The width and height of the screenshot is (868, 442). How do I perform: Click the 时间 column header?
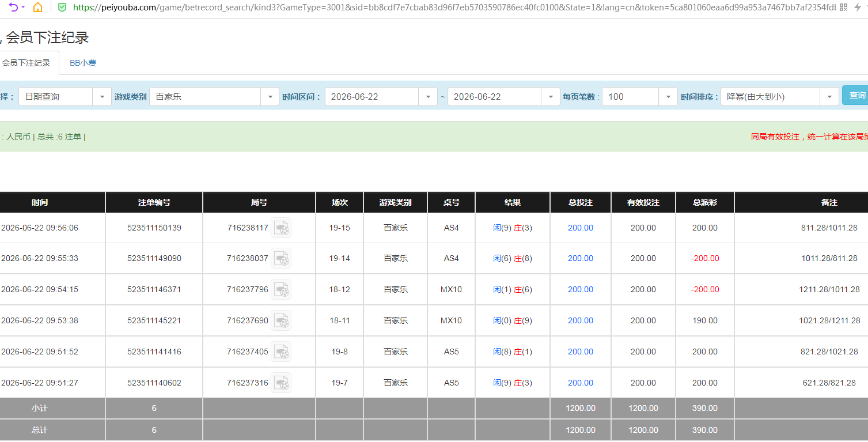pyautogui.click(x=40, y=202)
